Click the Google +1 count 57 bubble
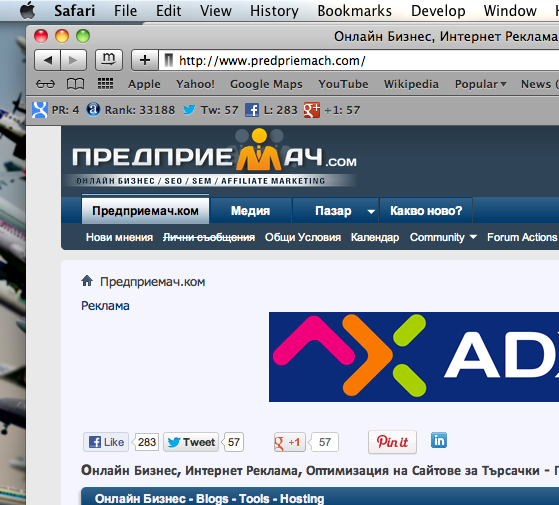The height and width of the screenshot is (505, 559). pyautogui.click(x=324, y=442)
